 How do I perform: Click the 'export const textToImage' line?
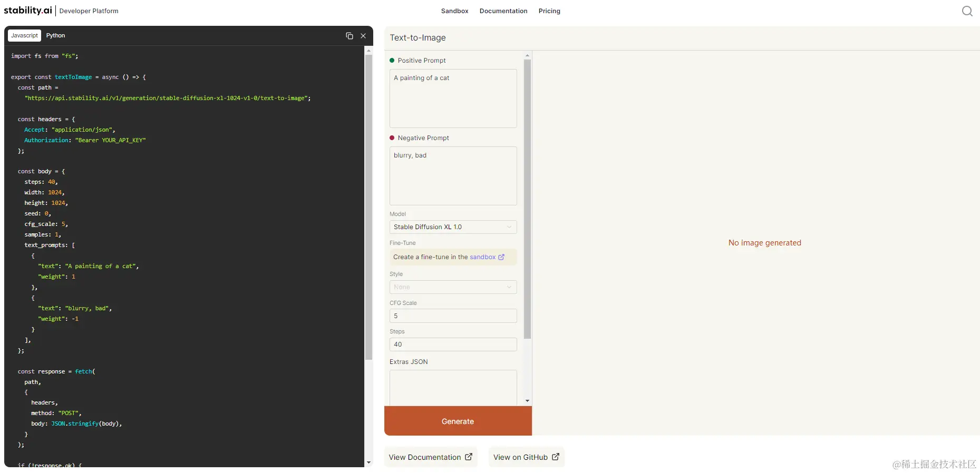coord(79,77)
